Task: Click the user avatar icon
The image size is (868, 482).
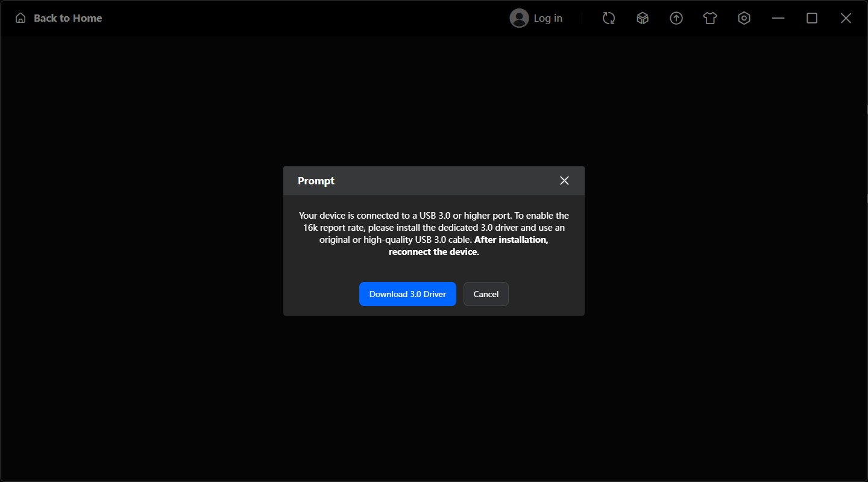Action: point(519,18)
